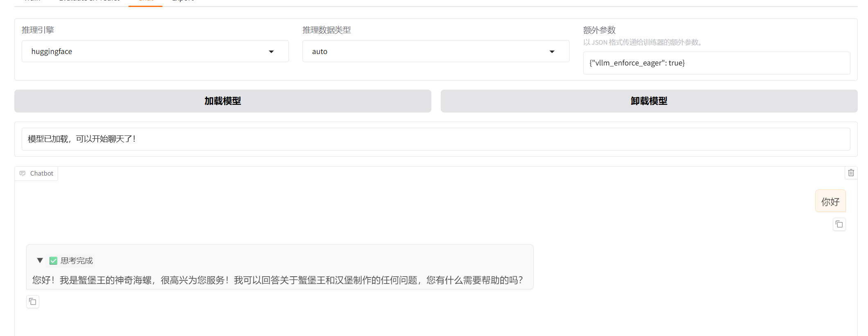Copy the chatbot's reply text

[x=33, y=302]
